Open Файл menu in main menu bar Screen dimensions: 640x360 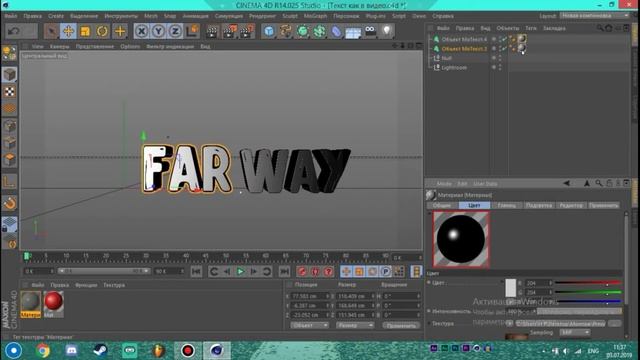tap(11, 16)
